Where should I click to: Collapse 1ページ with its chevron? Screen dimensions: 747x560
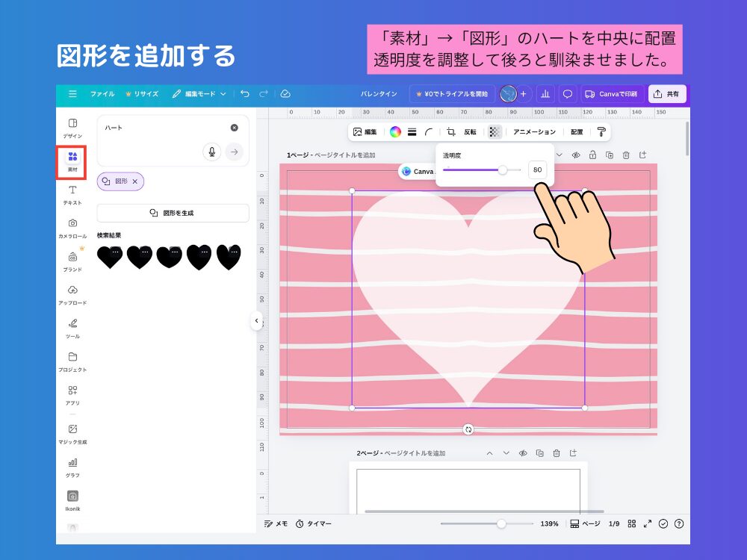(x=560, y=155)
